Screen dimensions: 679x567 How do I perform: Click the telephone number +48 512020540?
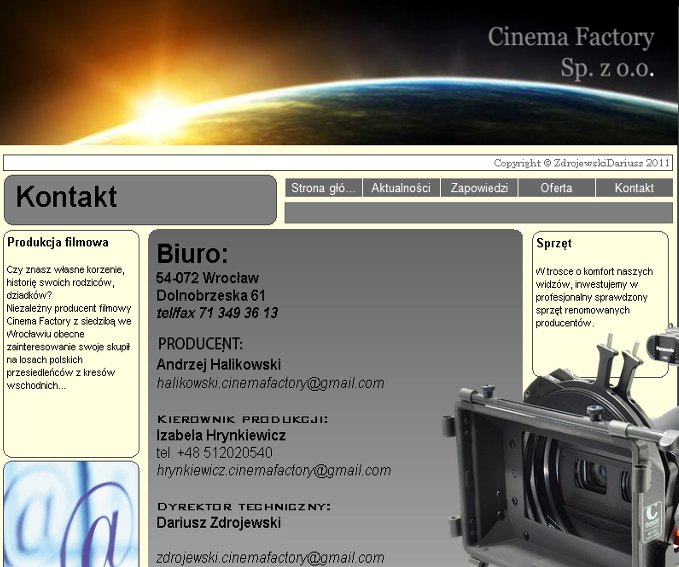[x=215, y=453]
